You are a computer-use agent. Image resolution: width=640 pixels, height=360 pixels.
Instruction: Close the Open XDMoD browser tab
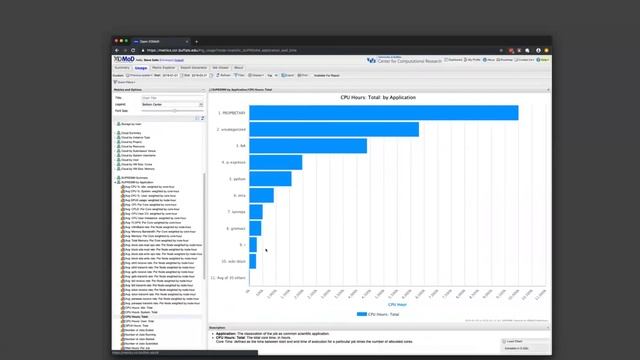[x=187, y=42]
